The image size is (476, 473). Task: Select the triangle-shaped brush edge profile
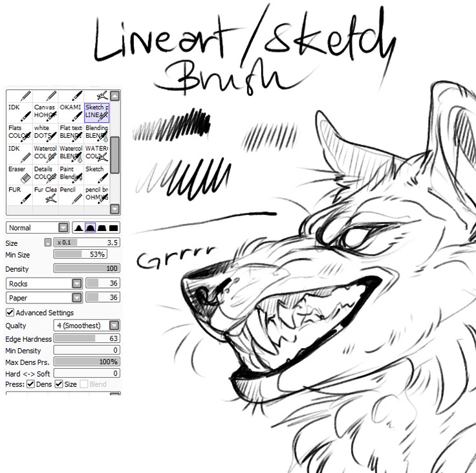[x=79, y=228]
